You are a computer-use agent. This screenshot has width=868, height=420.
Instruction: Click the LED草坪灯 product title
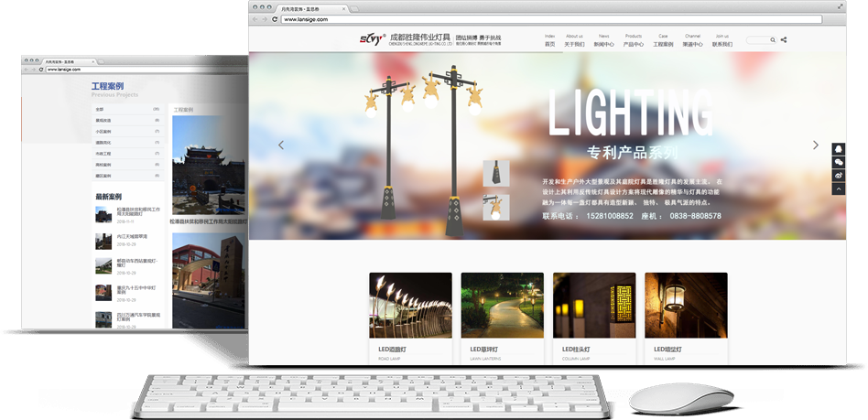coord(484,350)
